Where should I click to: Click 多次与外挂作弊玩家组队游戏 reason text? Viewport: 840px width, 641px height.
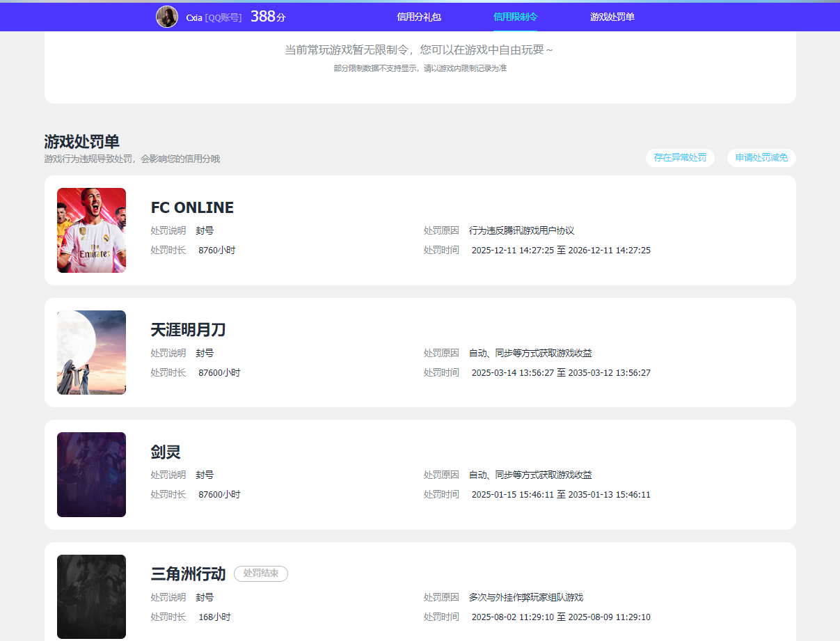526,597
